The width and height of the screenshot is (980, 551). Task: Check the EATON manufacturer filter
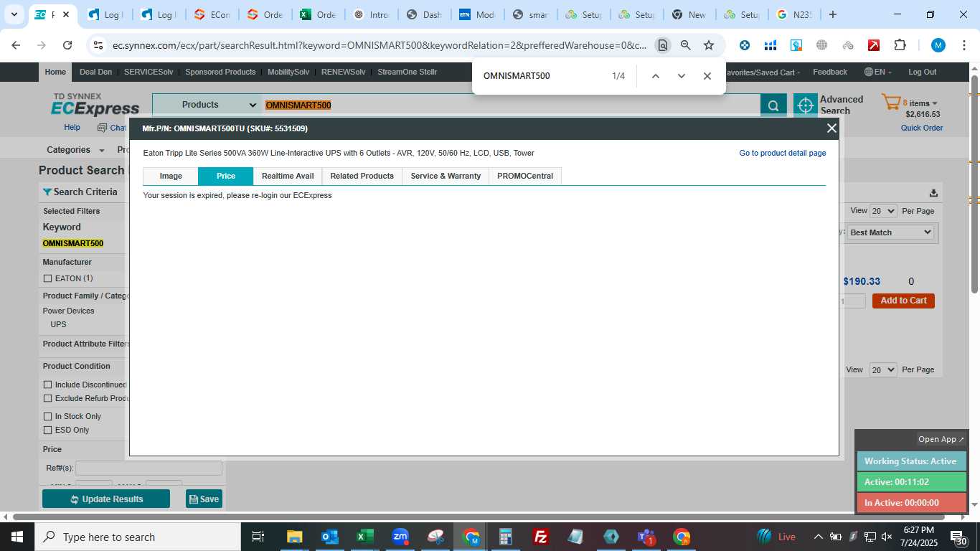click(48, 278)
